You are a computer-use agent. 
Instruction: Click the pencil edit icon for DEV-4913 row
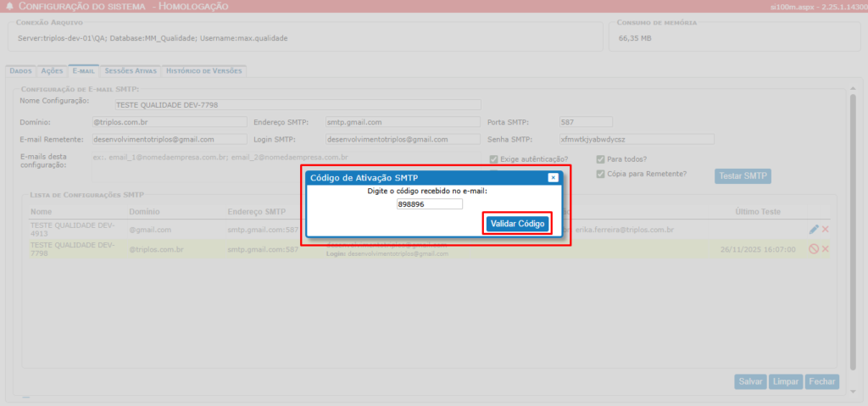814,230
